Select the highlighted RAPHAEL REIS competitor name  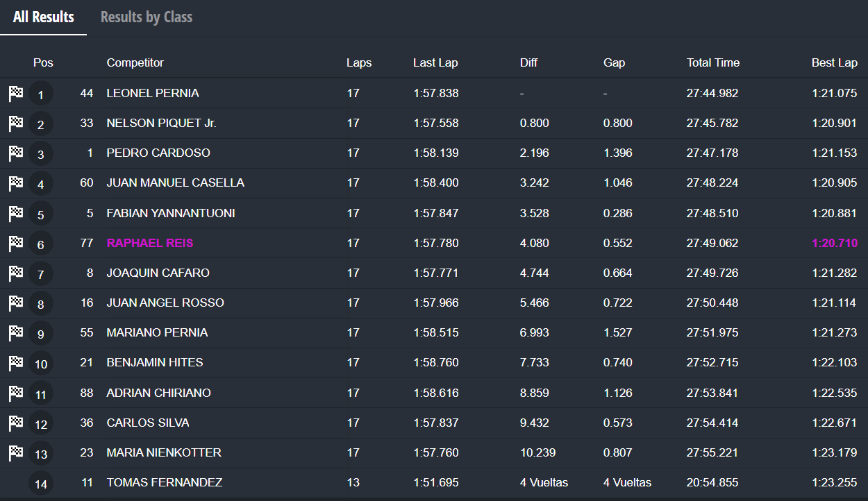coord(150,243)
